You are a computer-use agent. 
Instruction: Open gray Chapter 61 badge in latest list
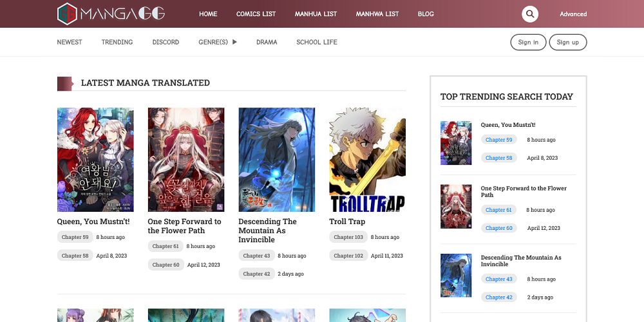tap(166, 246)
